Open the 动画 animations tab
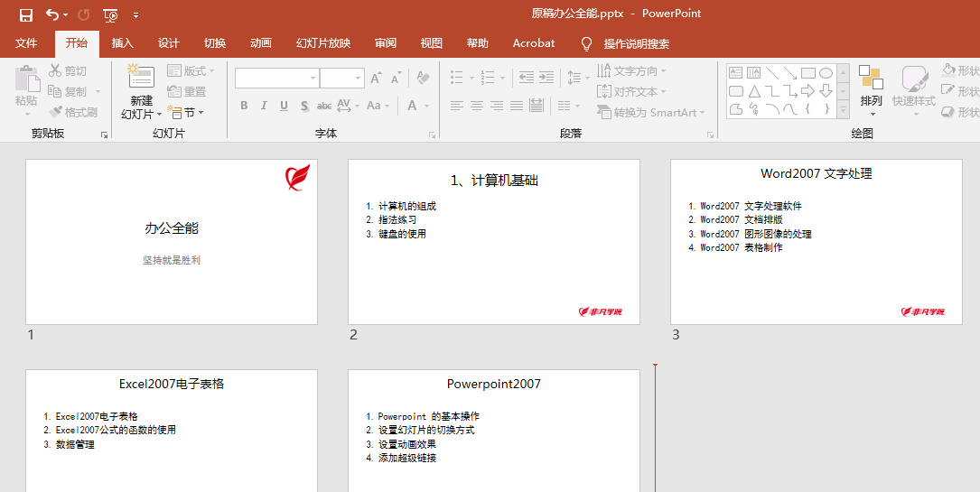The height and width of the screenshot is (492, 980). click(x=261, y=43)
